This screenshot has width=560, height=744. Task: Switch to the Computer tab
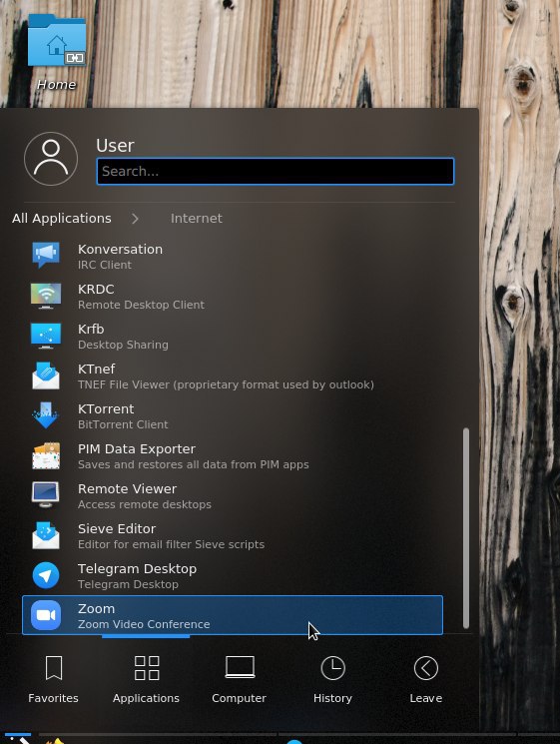(239, 678)
